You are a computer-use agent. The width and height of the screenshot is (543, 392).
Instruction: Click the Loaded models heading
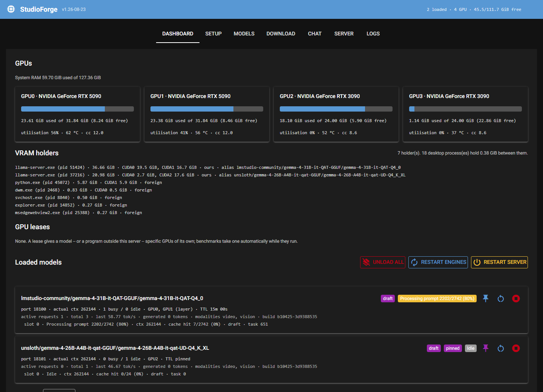(x=38, y=262)
